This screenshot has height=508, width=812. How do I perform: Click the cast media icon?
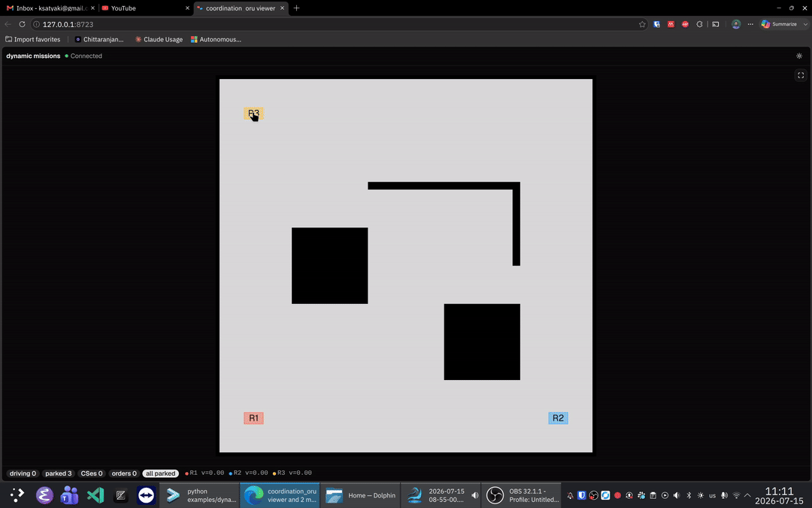click(x=715, y=24)
